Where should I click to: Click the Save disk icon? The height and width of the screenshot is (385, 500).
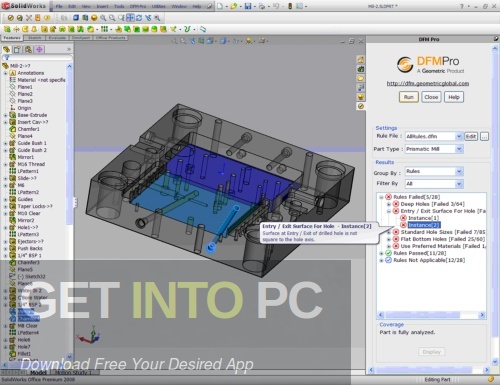(x=248, y=6)
